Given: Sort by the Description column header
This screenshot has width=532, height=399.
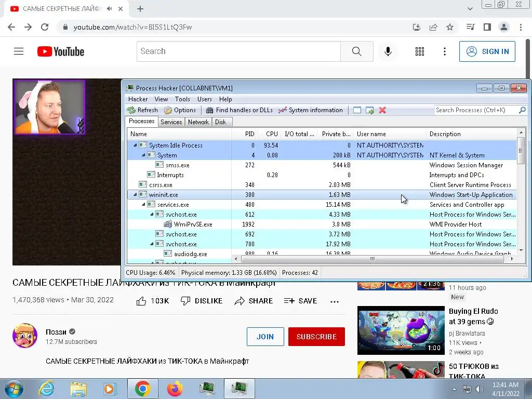Looking at the screenshot, I should point(471,134).
